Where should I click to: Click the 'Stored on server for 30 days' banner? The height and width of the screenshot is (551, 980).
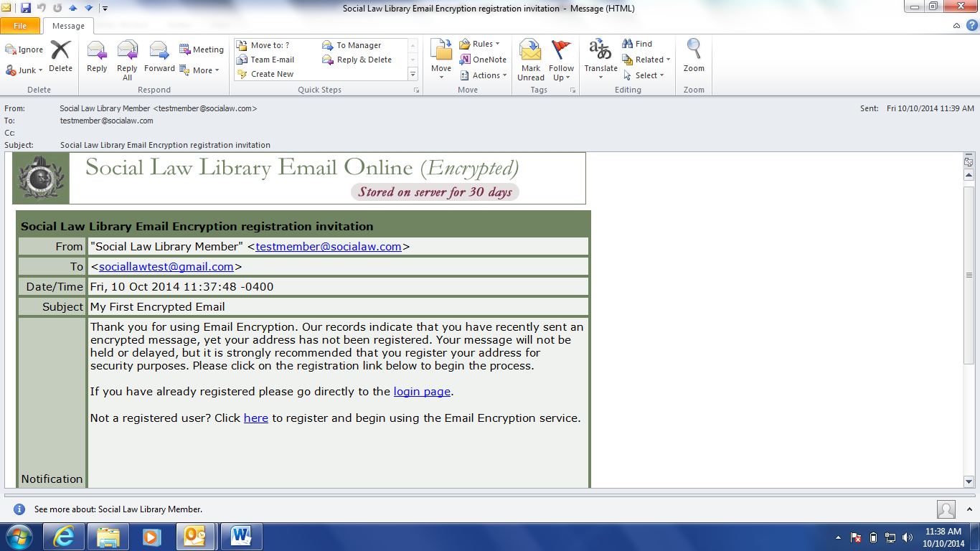[x=435, y=192]
